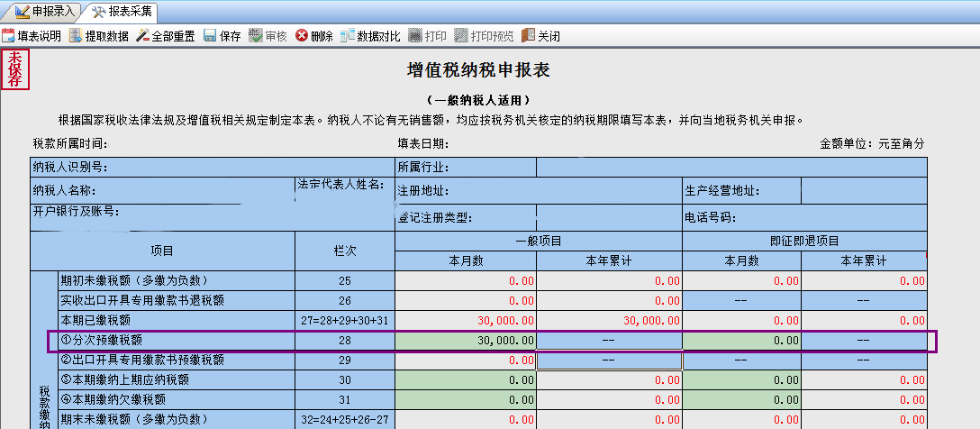The height and width of the screenshot is (429, 980).
Task: Click the 期末未缴税额 row label
Action: [177, 419]
